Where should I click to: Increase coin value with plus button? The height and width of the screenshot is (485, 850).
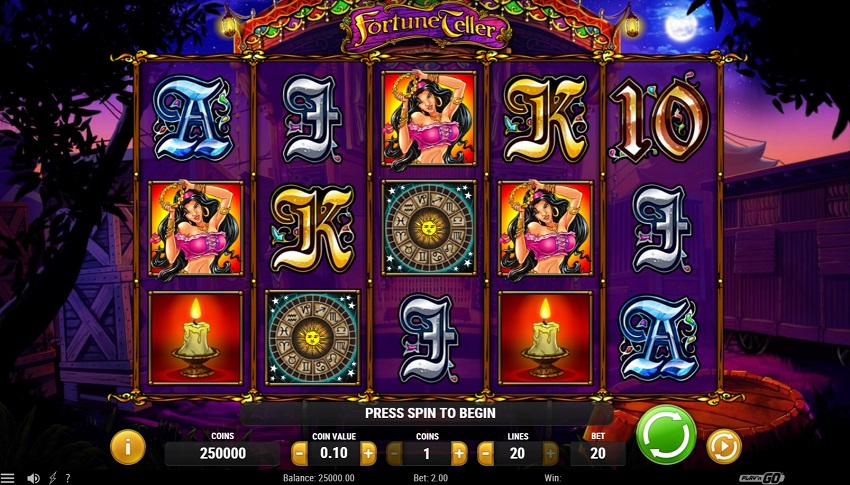368,454
